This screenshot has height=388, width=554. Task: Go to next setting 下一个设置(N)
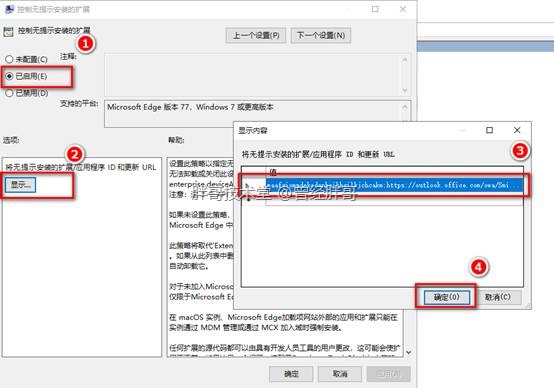tap(321, 35)
